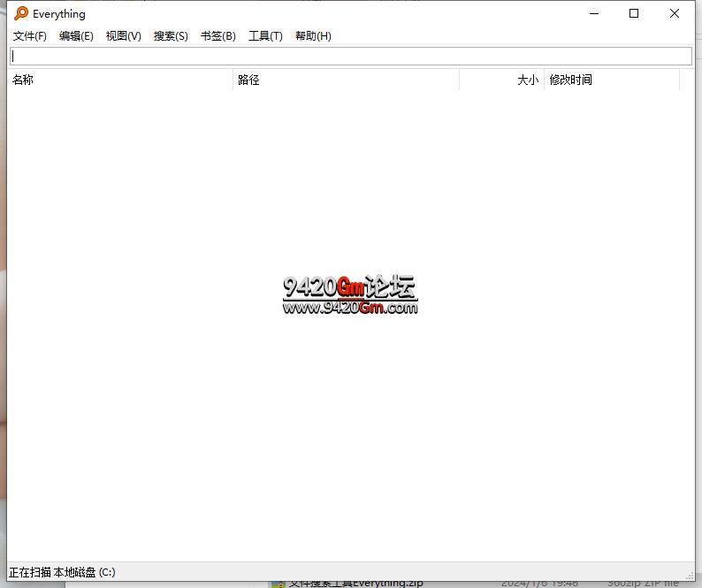Minimize the Everything window
This screenshot has width=702, height=588.
(594, 13)
